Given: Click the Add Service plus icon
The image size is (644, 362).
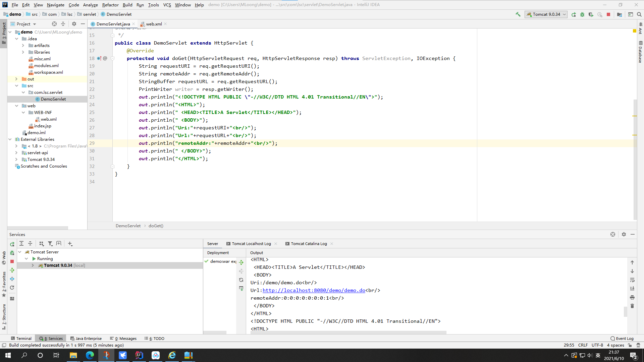Looking at the screenshot, I should pos(70,244).
